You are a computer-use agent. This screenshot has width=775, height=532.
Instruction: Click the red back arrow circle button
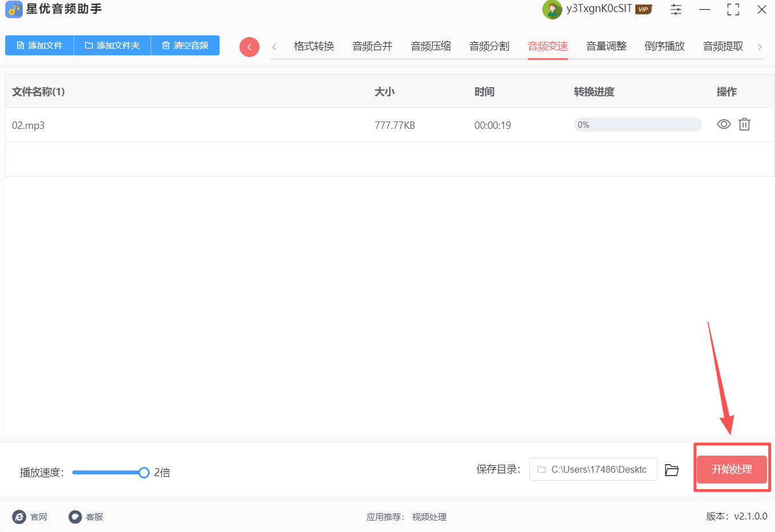click(x=249, y=47)
